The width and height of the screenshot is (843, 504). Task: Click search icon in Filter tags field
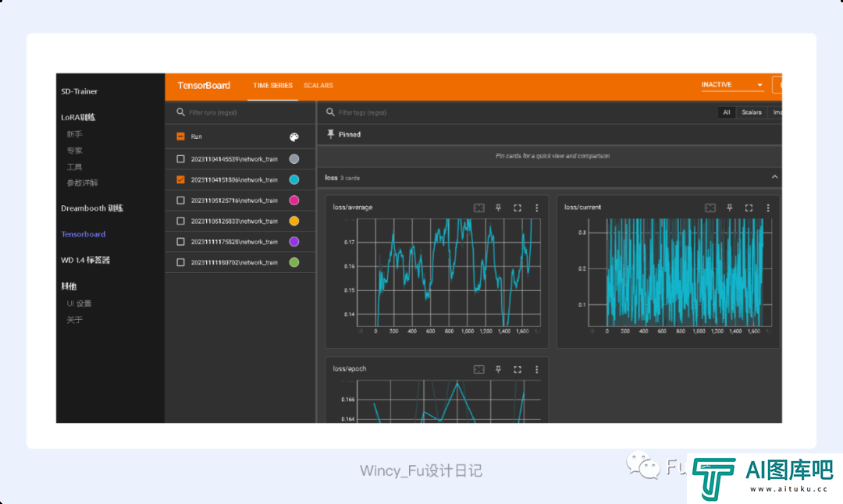pos(330,112)
